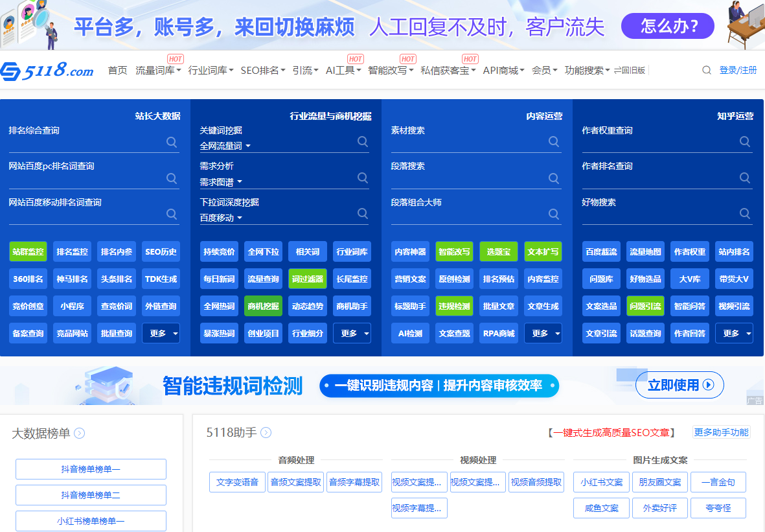Click 抖音榜单榜单一 button

[91, 469]
